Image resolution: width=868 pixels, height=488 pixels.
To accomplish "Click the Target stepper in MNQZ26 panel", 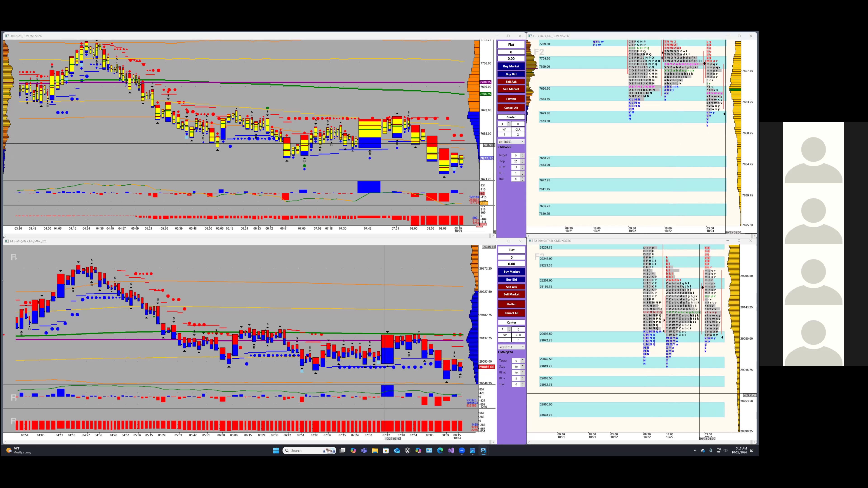I will click(523, 361).
